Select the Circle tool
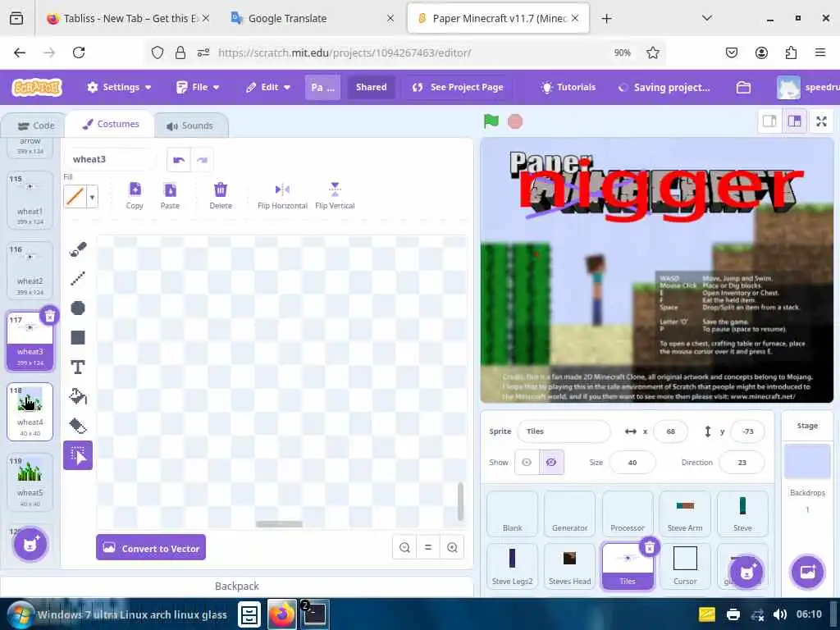Image resolution: width=840 pixels, height=630 pixels. click(x=78, y=308)
